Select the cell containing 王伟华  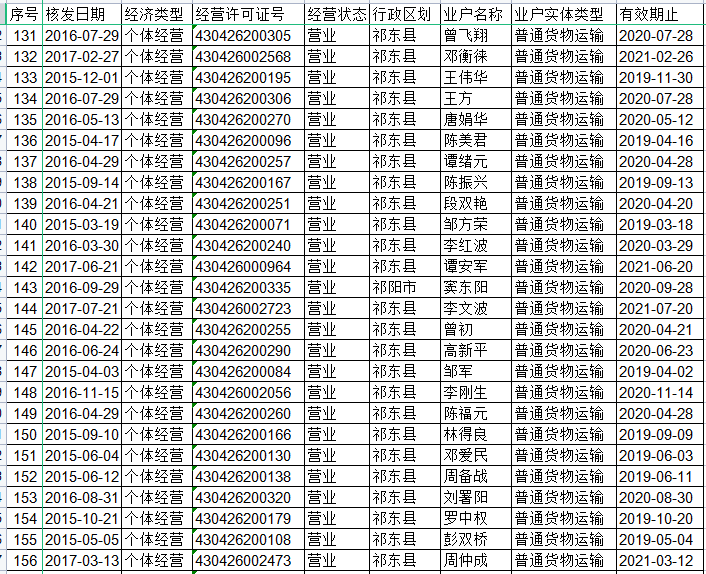coord(465,77)
